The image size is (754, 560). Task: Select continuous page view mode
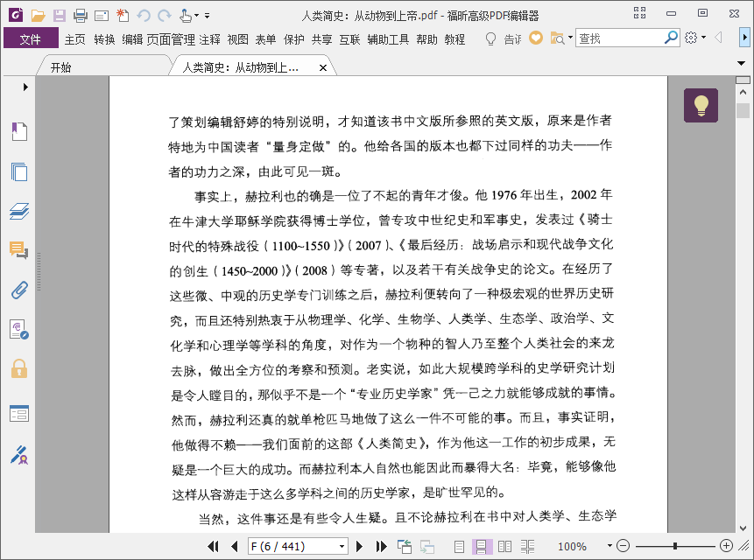pos(482,546)
